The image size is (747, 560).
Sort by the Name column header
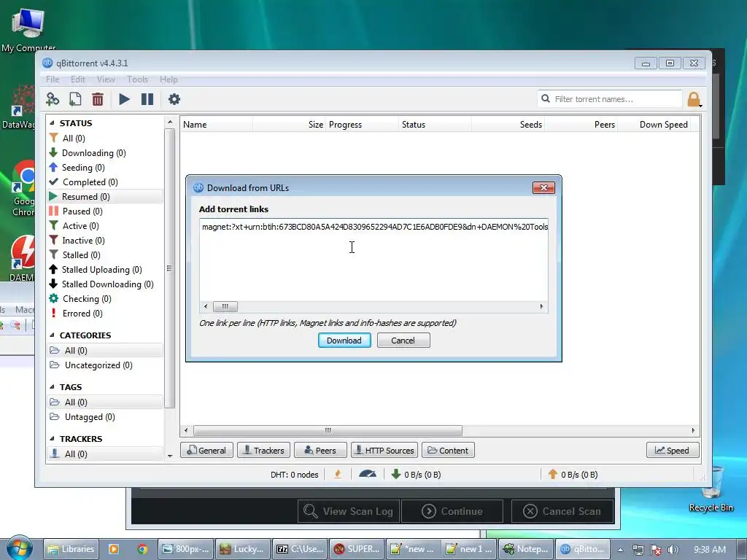point(217,125)
